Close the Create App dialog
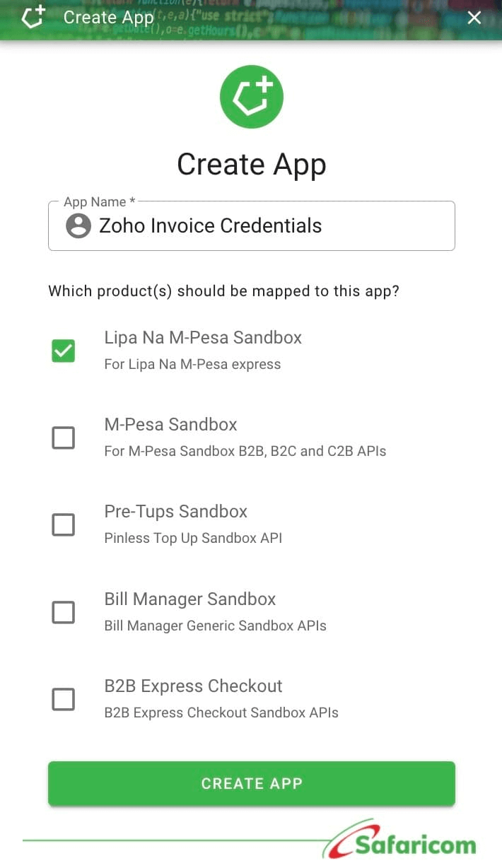Viewport: 502px width, 868px height. point(474,18)
